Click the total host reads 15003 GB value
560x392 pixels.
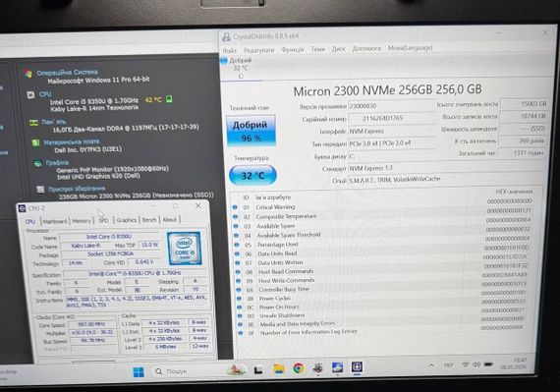click(x=524, y=104)
